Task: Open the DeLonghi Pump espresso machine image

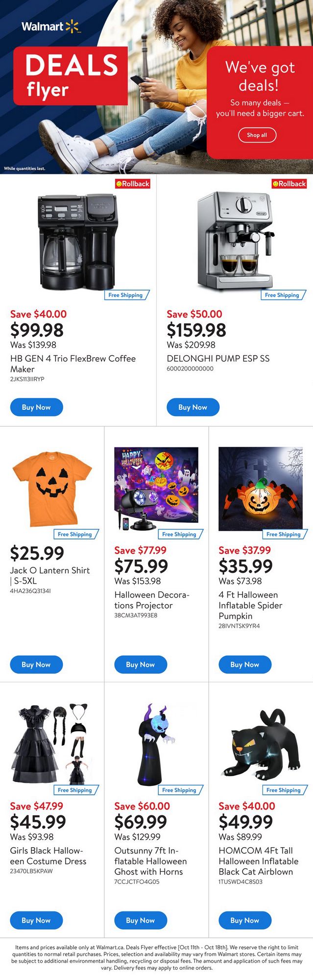Action: 234,240
